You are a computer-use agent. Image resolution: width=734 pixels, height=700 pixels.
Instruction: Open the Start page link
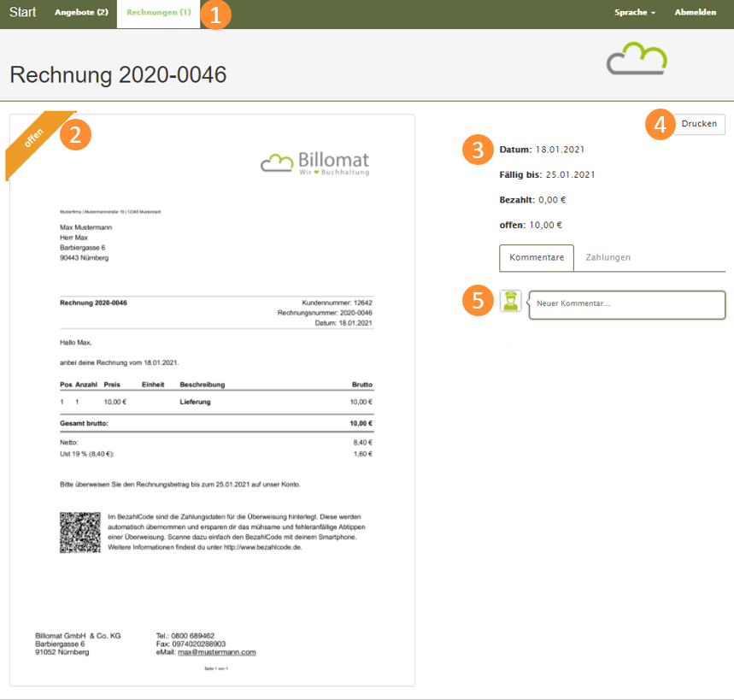point(22,12)
